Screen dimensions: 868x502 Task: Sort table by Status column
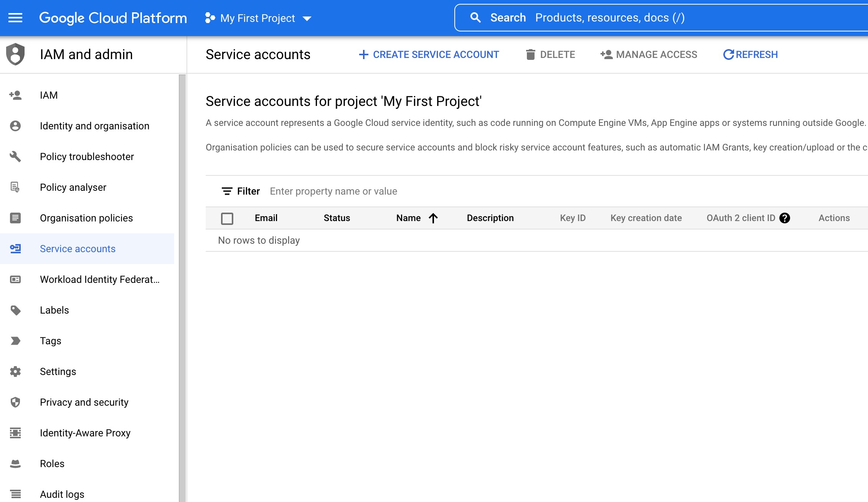(337, 218)
